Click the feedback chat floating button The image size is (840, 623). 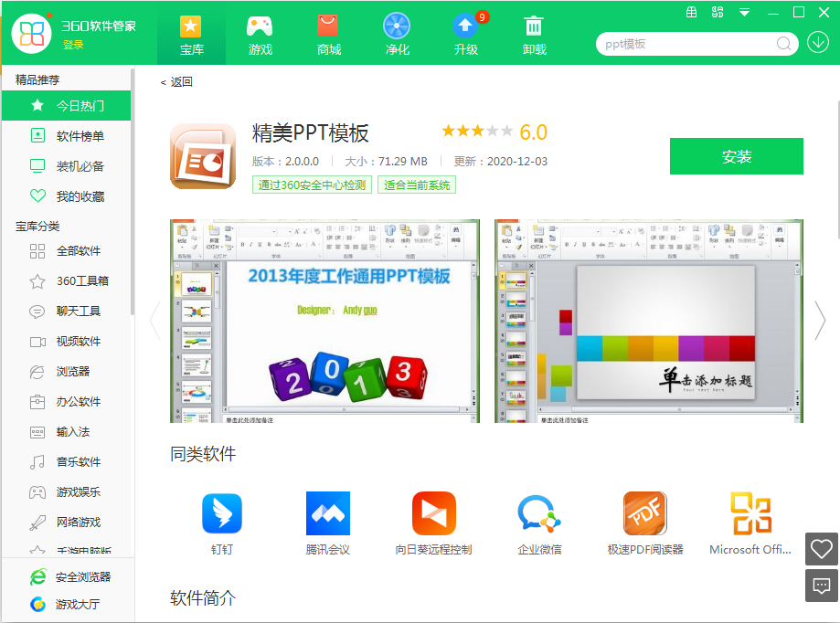click(821, 586)
